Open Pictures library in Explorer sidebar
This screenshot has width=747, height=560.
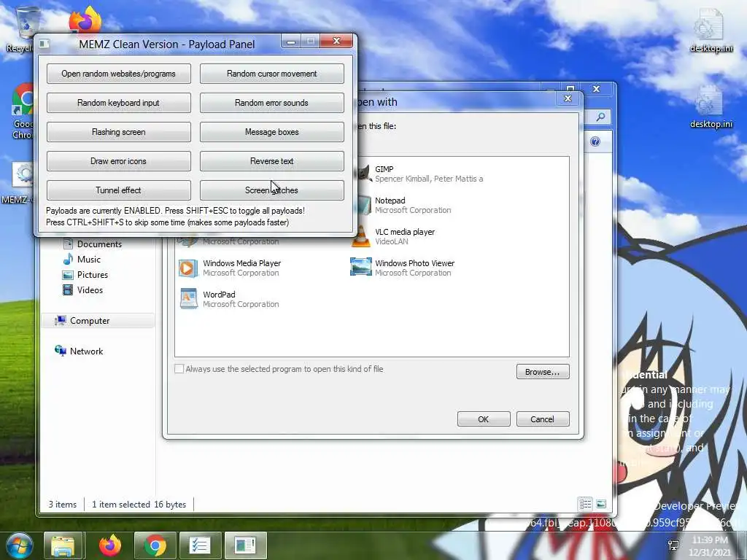85,275
